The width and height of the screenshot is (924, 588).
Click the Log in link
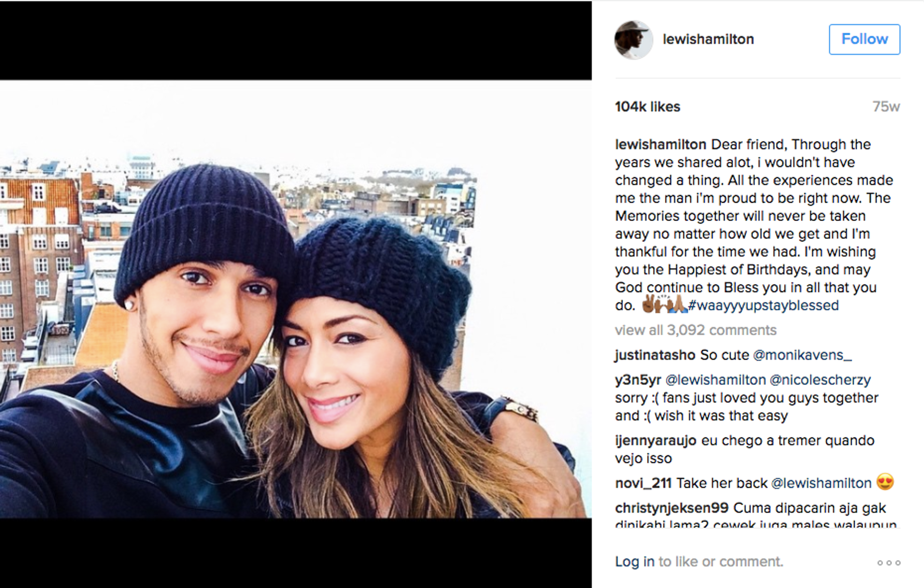(x=635, y=562)
